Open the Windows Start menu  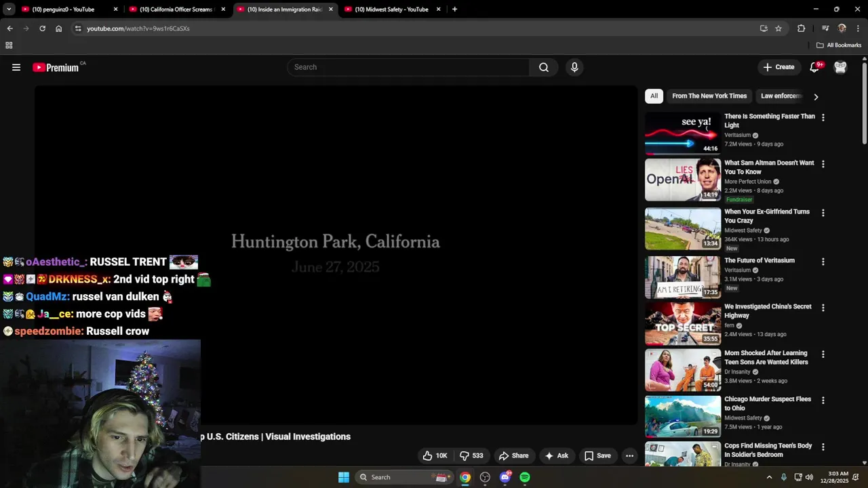tap(344, 477)
